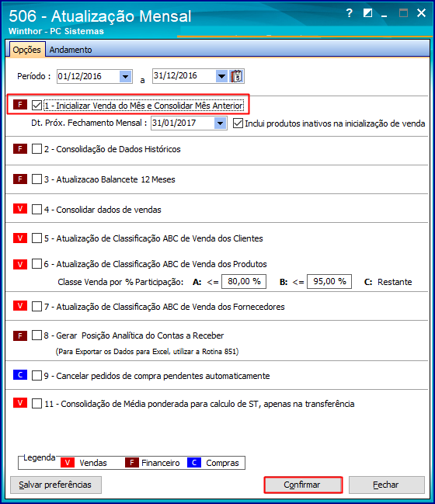The width and height of the screenshot is (435, 504).
Task: Click the Confirmar button
Action: pos(302,485)
